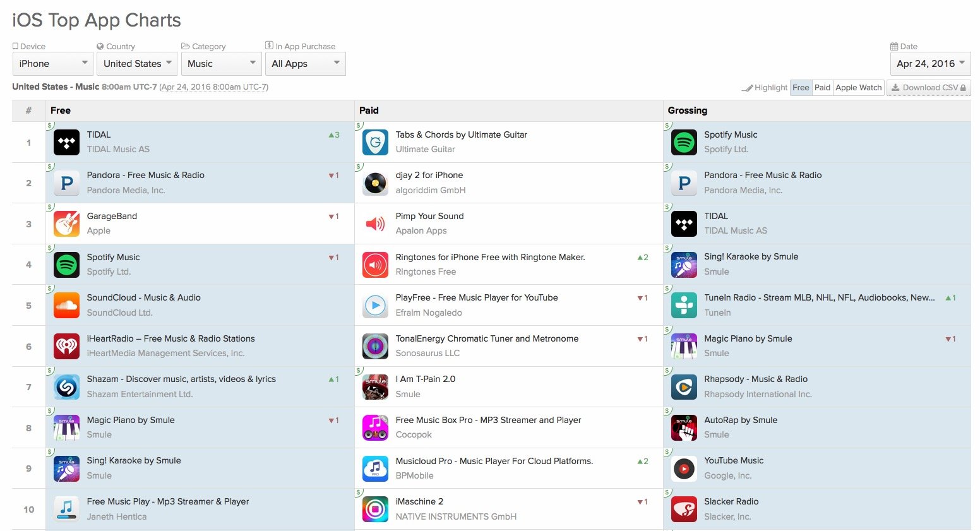Open the GarageBand app title link
The image size is (980, 531).
[112, 216]
